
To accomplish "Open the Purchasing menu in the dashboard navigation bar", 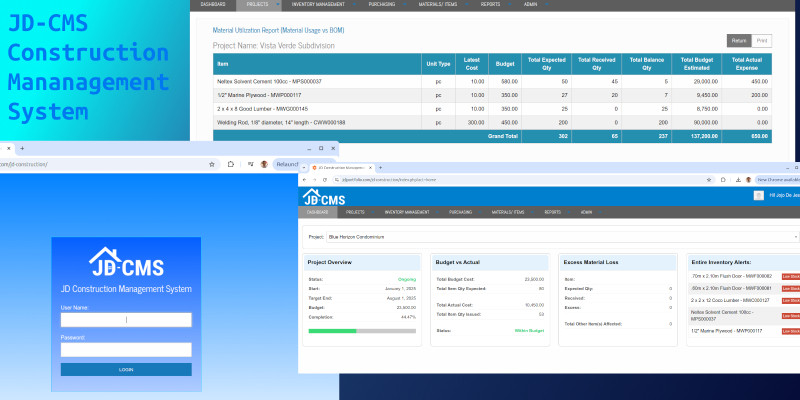I will click(460, 212).
